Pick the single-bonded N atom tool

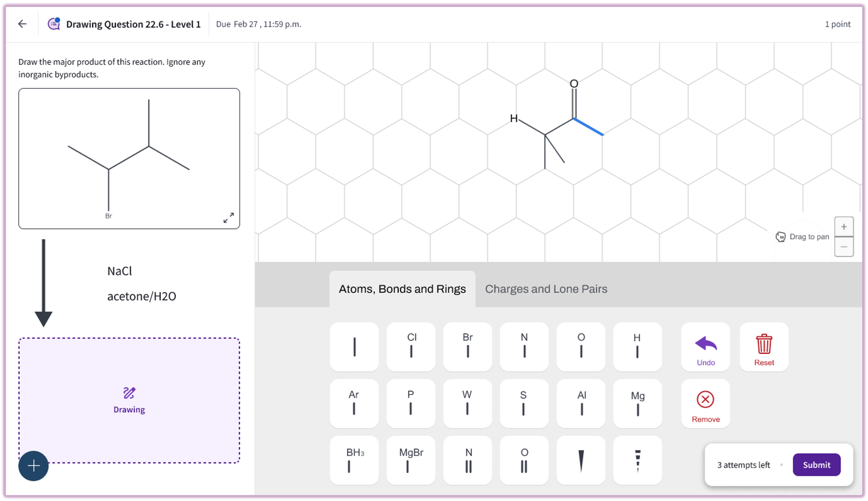coord(524,347)
